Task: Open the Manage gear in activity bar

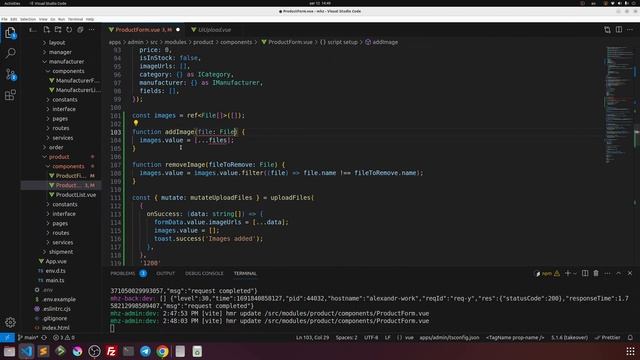Action: (10, 322)
